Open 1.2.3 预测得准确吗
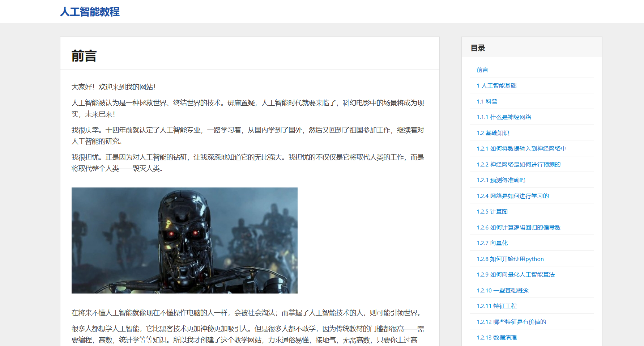The height and width of the screenshot is (346, 644). point(501,180)
